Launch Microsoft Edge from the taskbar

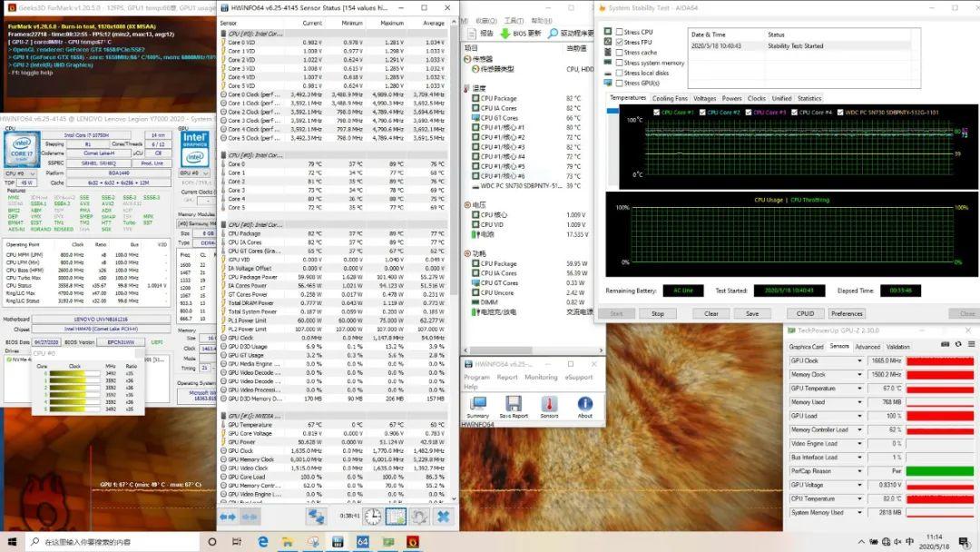click(x=262, y=541)
